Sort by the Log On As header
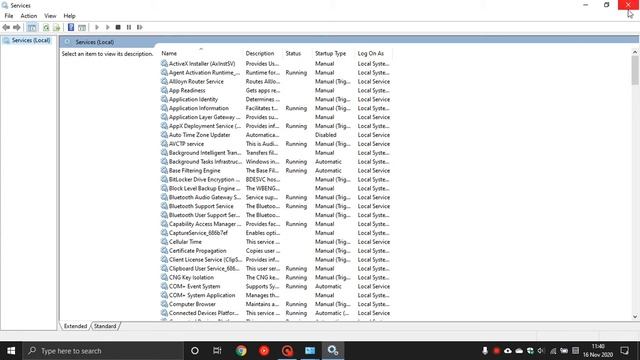Image resolution: width=640 pixels, height=360 pixels. [x=371, y=53]
